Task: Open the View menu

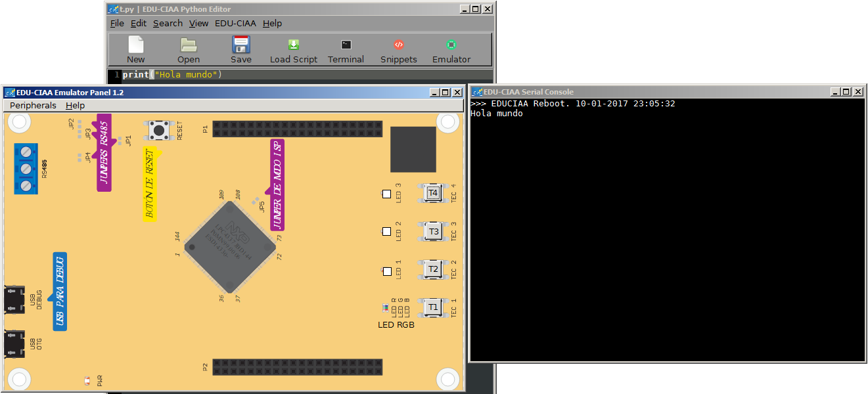Action: 199,23
